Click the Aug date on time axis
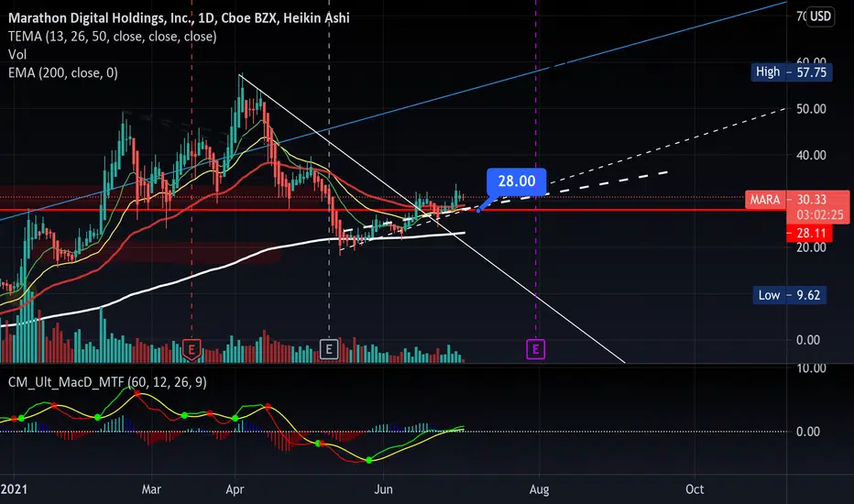854x504 pixels. click(x=539, y=489)
